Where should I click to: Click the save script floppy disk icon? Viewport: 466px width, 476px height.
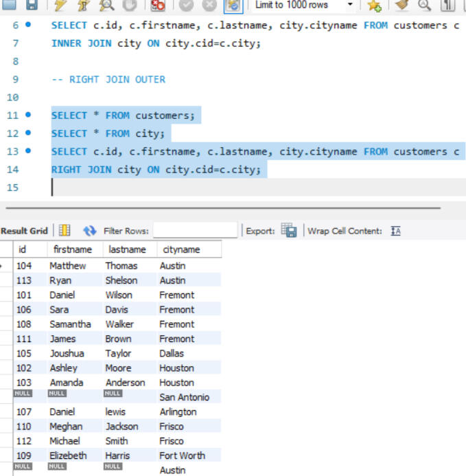click(x=32, y=5)
